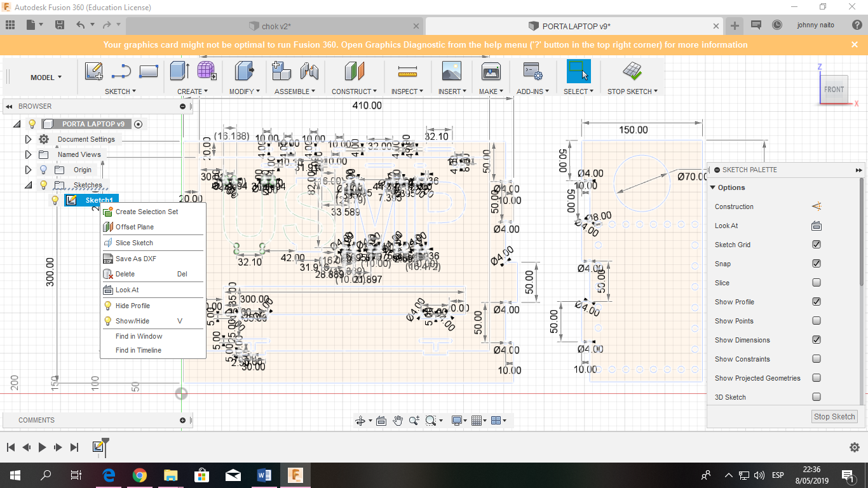Expand the Document Settings tree node

pos(28,139)
